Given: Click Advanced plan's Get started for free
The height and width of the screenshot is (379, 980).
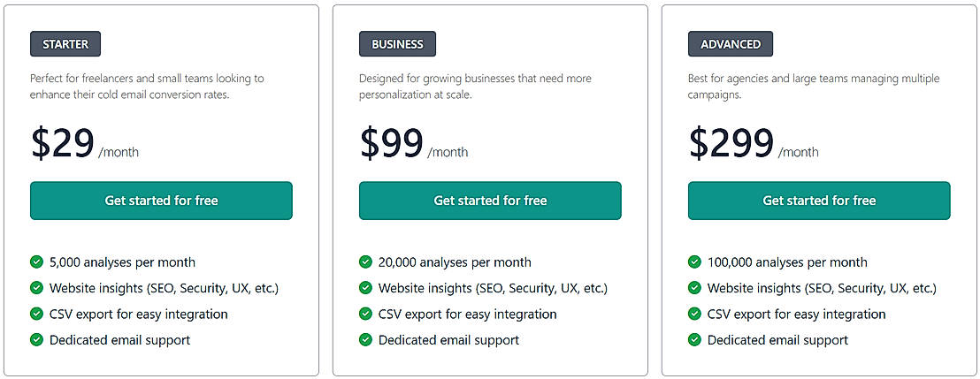Looking at the screenshot, I should [x=819, y=201].
